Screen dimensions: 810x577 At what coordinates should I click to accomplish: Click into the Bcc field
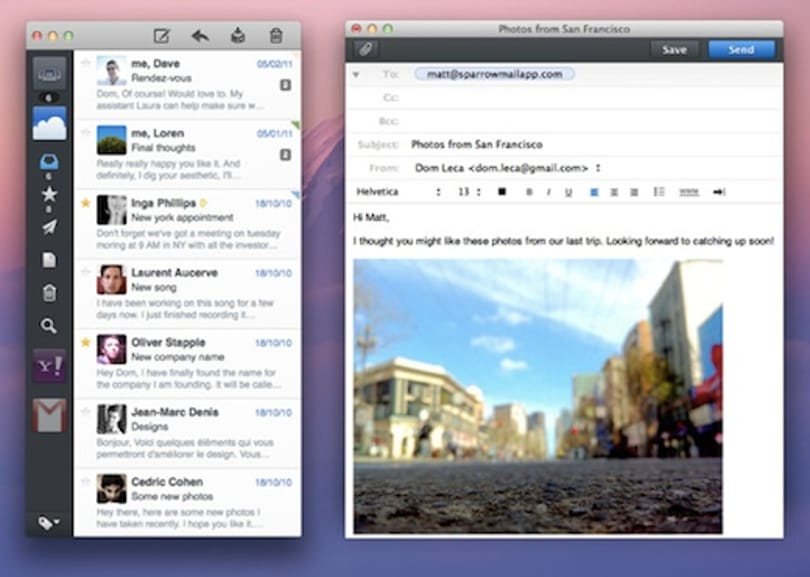pyautogui.click(x=593, y=121)
